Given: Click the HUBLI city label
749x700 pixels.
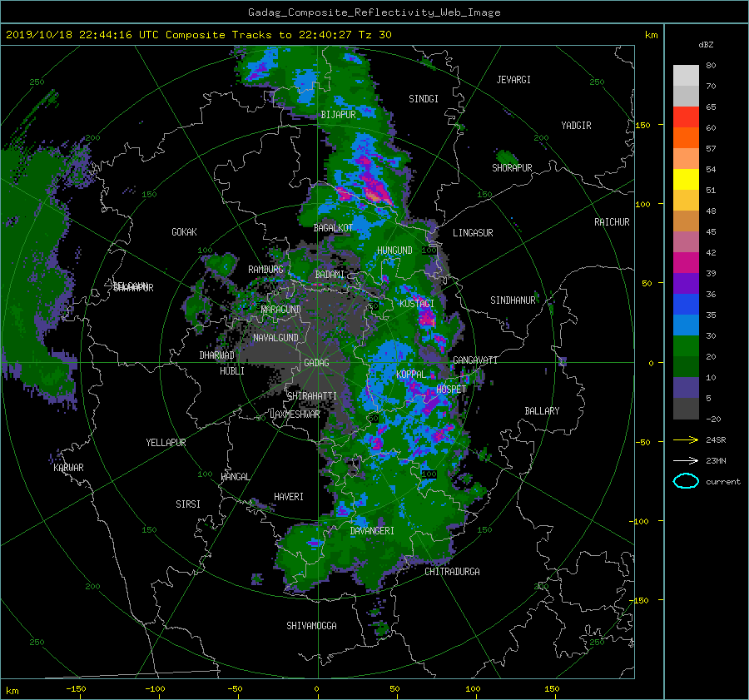Looking at the screenshot, I should [x=231, y=370].
